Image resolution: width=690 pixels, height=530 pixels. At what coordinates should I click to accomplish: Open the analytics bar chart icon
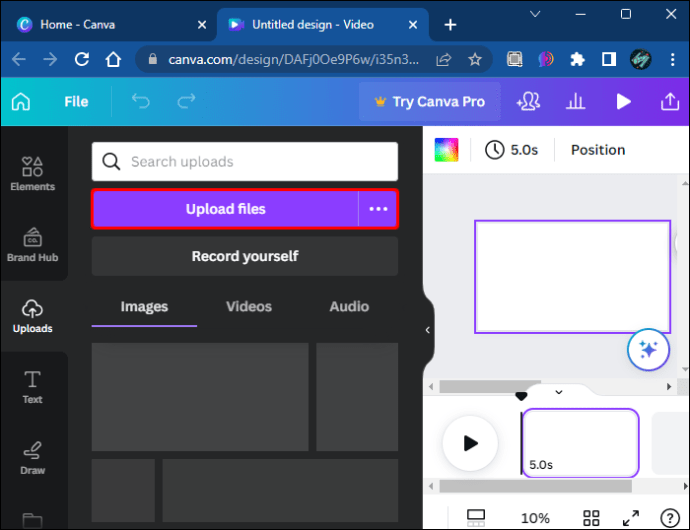576,101
